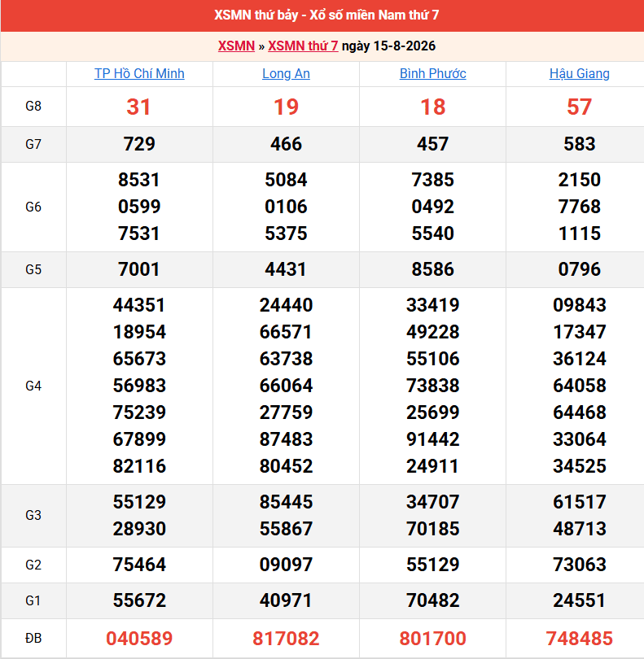
Task: Click the special prize number 748485
Action: tap(579, 639)
